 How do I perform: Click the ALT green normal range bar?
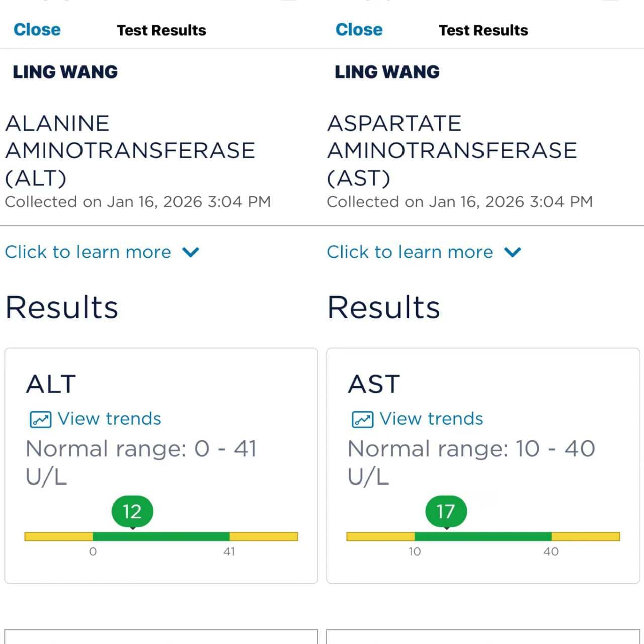point(161,537)
